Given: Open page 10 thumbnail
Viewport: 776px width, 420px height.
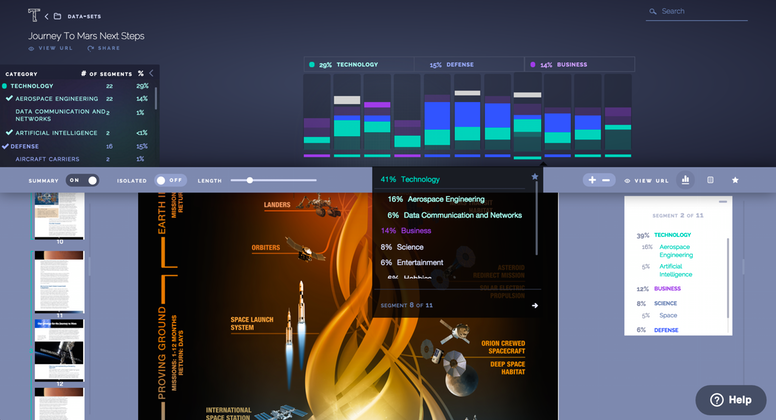Looking at the screenshot, I should tap(59, 216).
